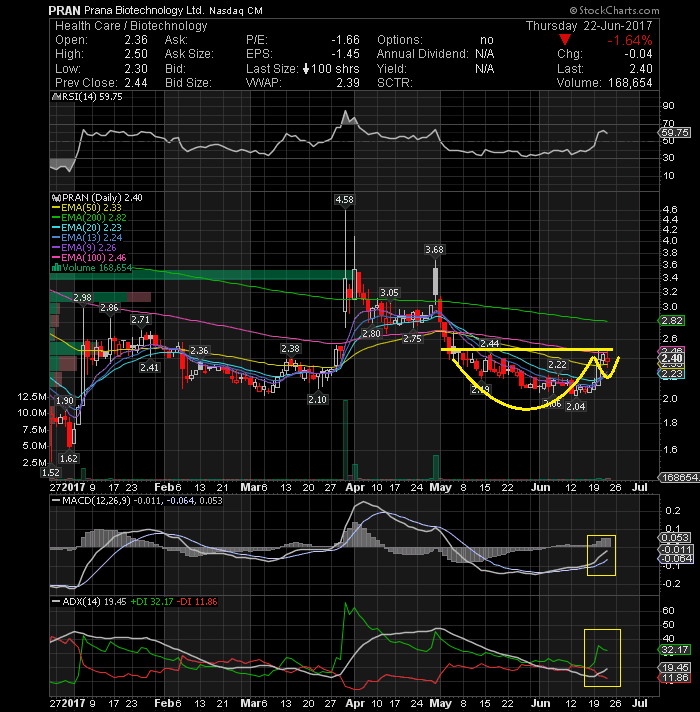700x712 pixels.
Task: Click the Prev Close value 2.44 in header
Action: point(136,83)
